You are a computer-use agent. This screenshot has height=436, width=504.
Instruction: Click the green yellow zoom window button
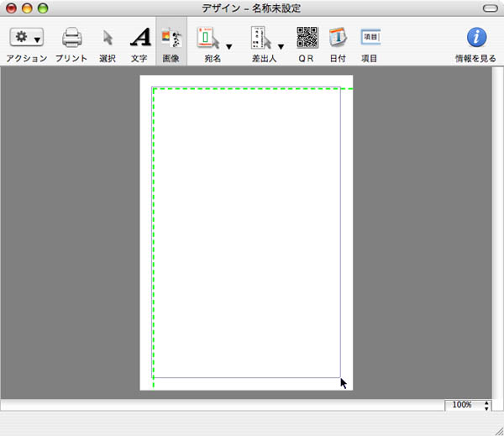(x=43, y=8)
